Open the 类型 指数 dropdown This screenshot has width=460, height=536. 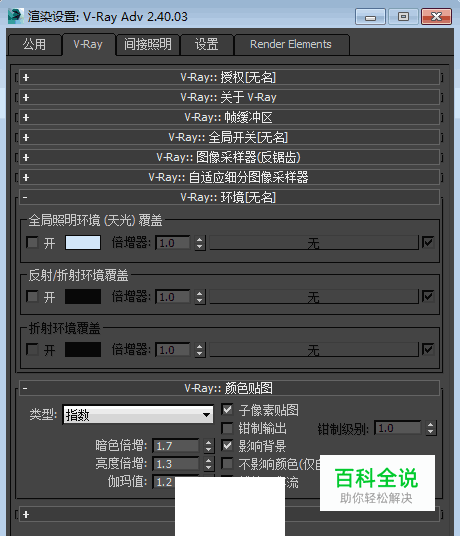click(138, 415)
